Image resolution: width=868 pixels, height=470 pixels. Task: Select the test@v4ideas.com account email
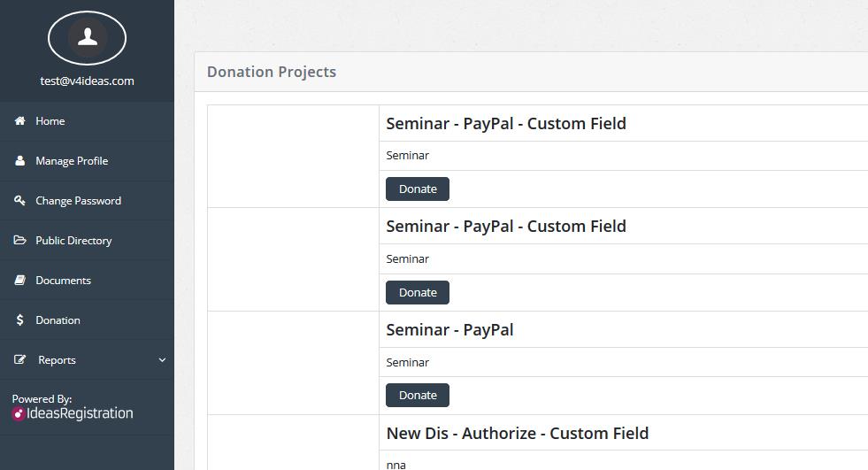pyautogui.click(x=87, y=81)
